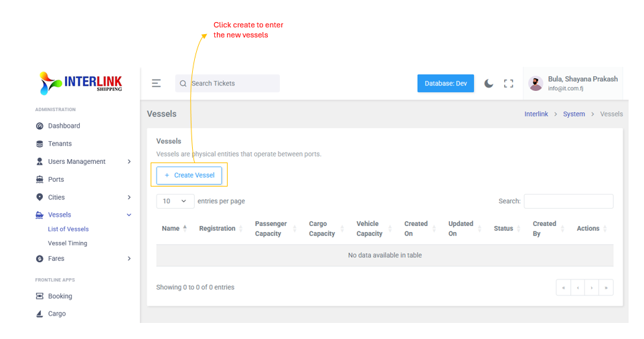This screenshot has width=644, height=339.
Task: Open Booking under Frontline Apps
Action: point(60,296)
